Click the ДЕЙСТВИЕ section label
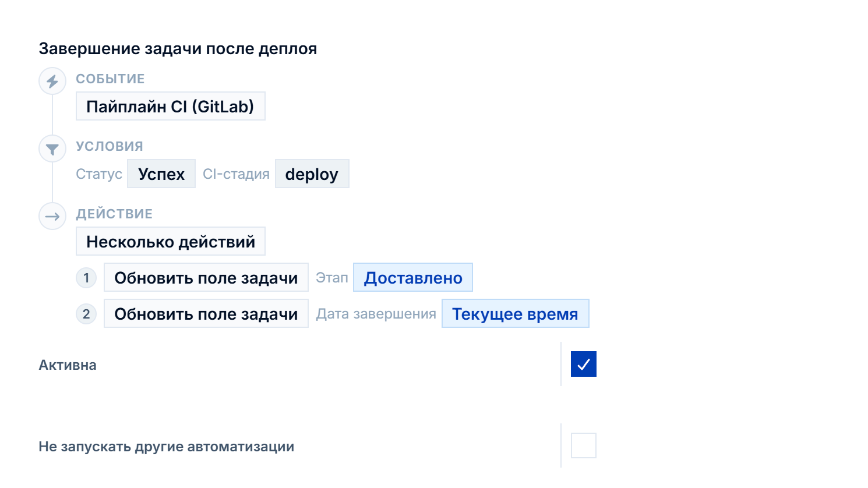868x488 pixels. (114, 214)
